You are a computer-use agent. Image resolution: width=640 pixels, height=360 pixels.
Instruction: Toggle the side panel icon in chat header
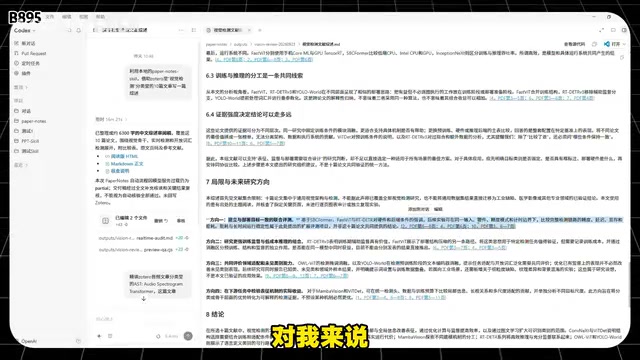(194, 30)
